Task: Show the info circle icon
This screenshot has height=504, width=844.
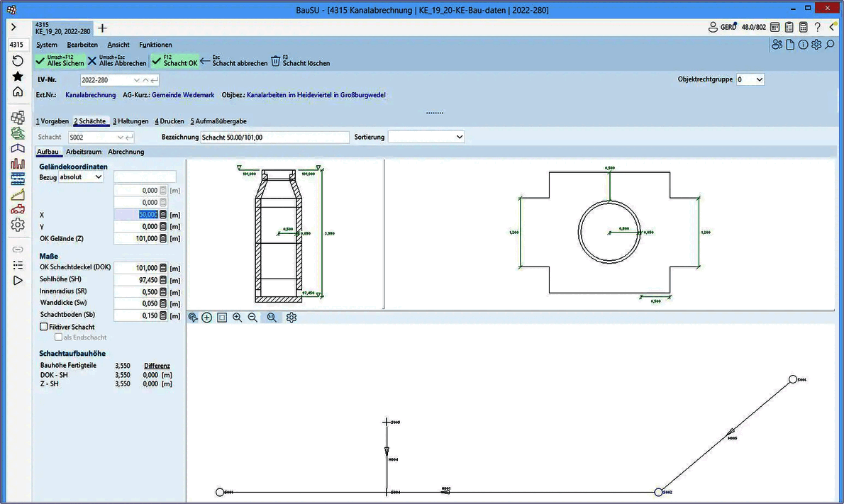Action: click(x=803, y=45)
